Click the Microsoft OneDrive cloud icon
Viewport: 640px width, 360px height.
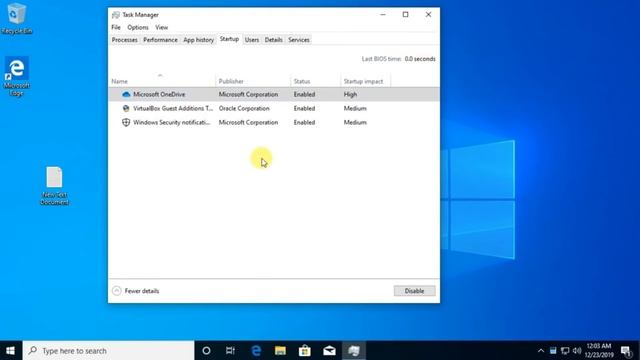pos(126,94)
